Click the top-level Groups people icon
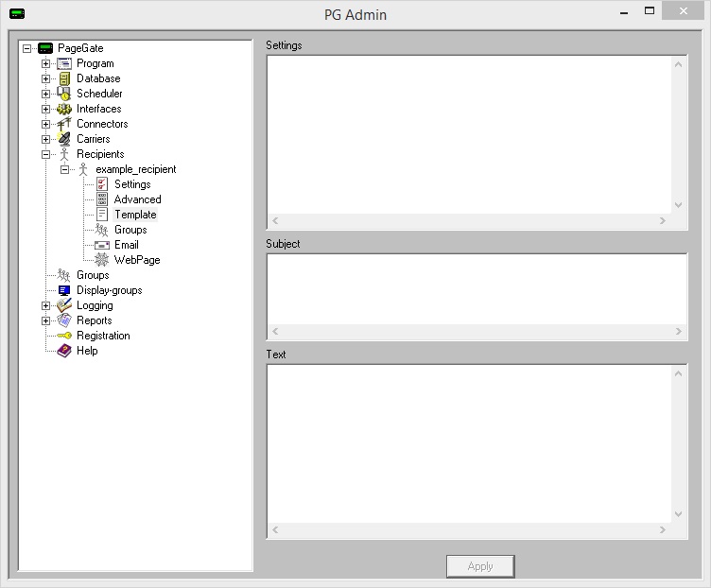The image size is (711, 588). pos(64,275)
